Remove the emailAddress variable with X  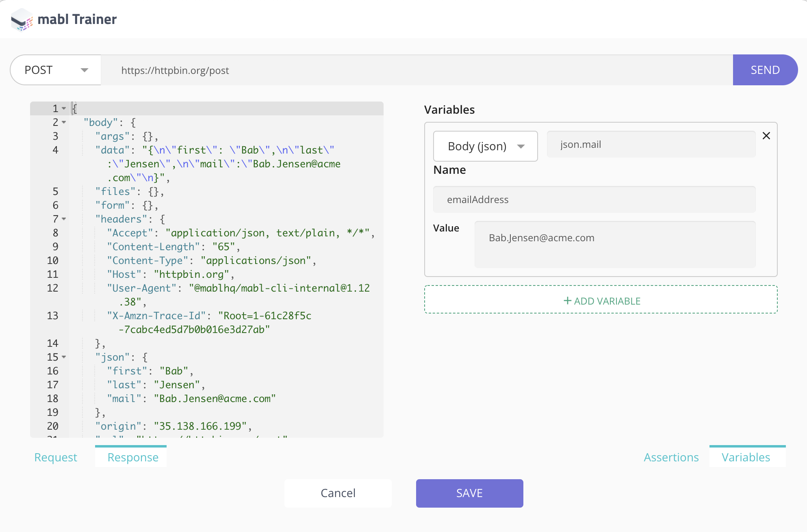[x=766, y=136]
